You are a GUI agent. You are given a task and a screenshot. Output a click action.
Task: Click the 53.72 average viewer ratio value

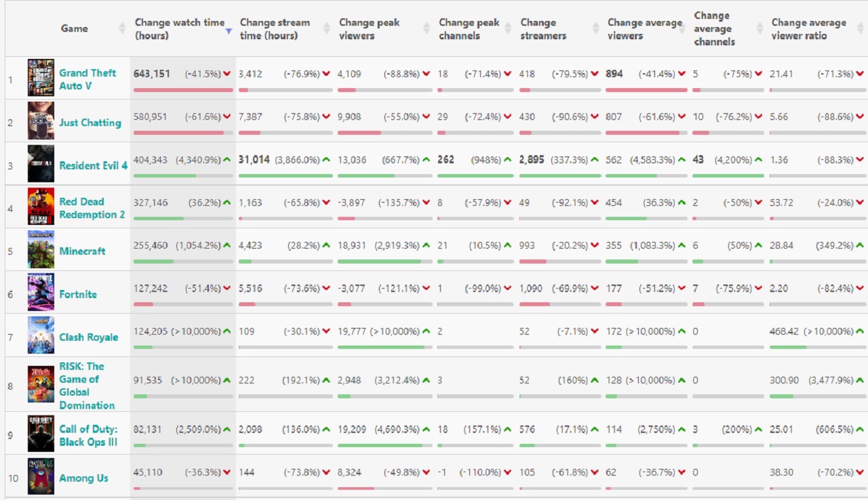(x=781, y=203)
